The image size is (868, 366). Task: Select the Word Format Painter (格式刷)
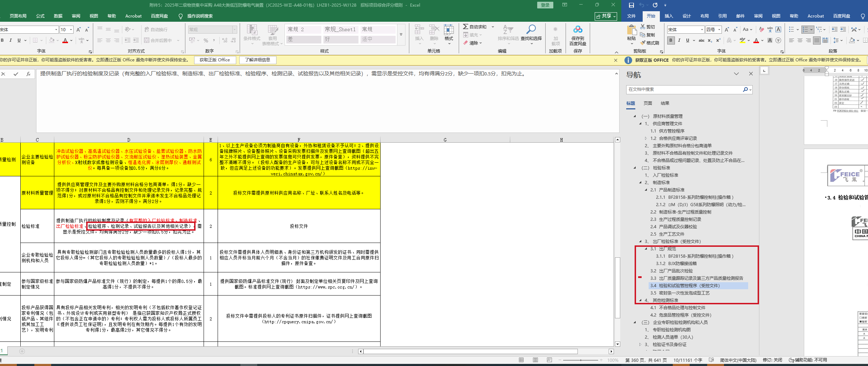coord(649,43)
